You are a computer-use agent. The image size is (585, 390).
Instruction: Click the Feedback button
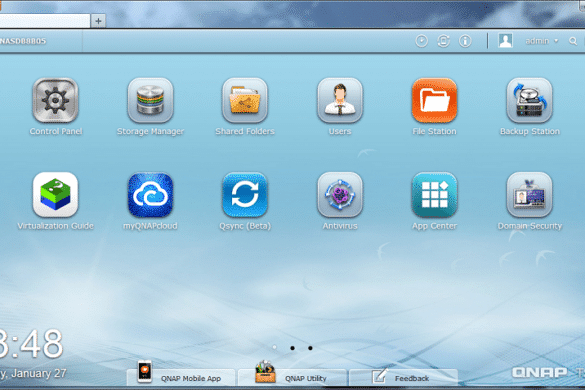(403, 378)
